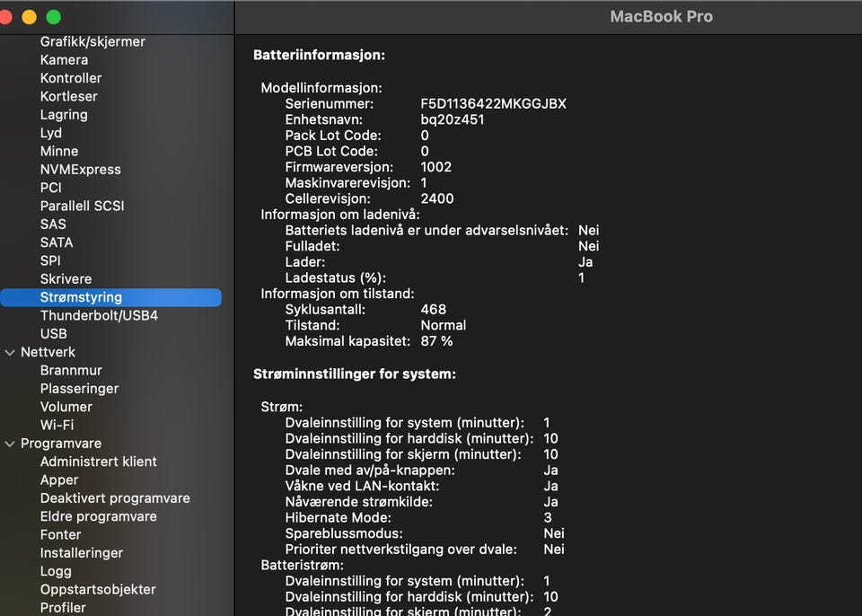862x616 pixels.
Task: Select Installeringer in the sidebar
Action: [82, 553]
